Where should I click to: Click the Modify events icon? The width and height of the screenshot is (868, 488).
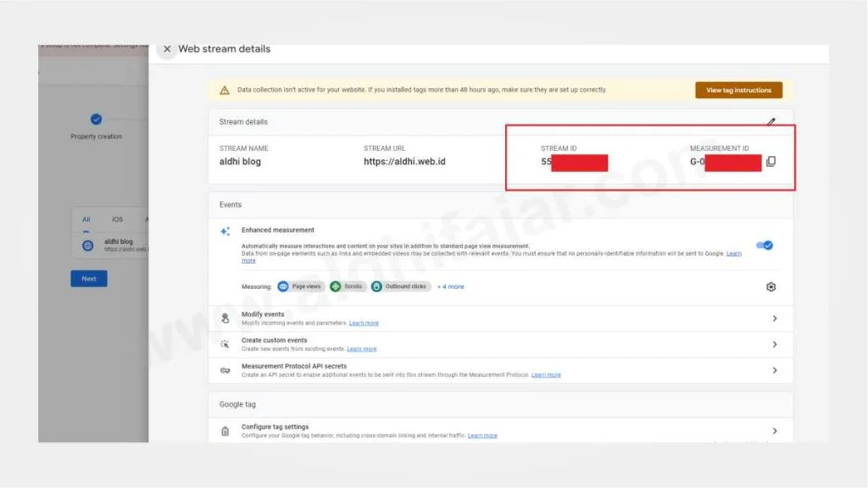225,319
